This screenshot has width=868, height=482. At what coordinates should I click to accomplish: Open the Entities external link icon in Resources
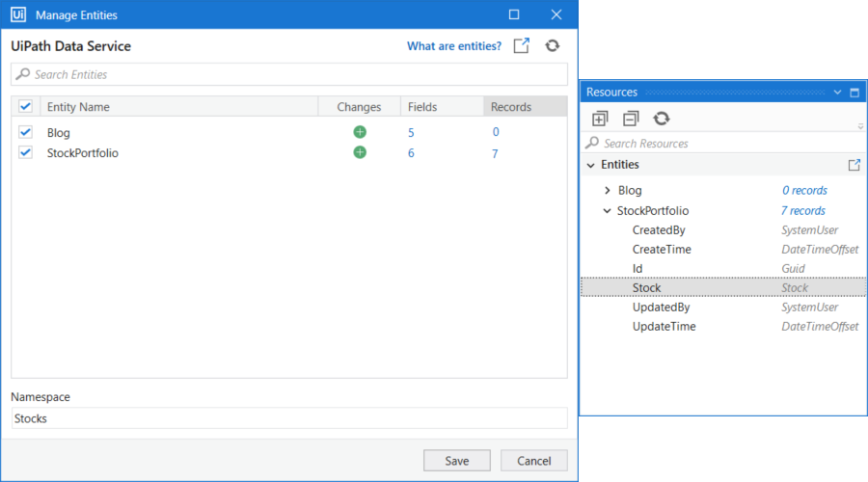(x=854, y=165)
